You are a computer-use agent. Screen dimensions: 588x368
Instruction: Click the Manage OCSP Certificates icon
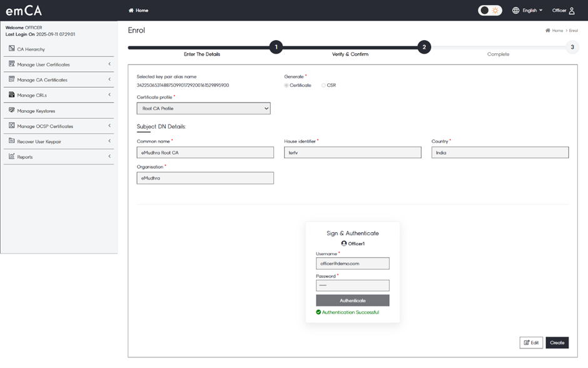(x=11, y=126)
